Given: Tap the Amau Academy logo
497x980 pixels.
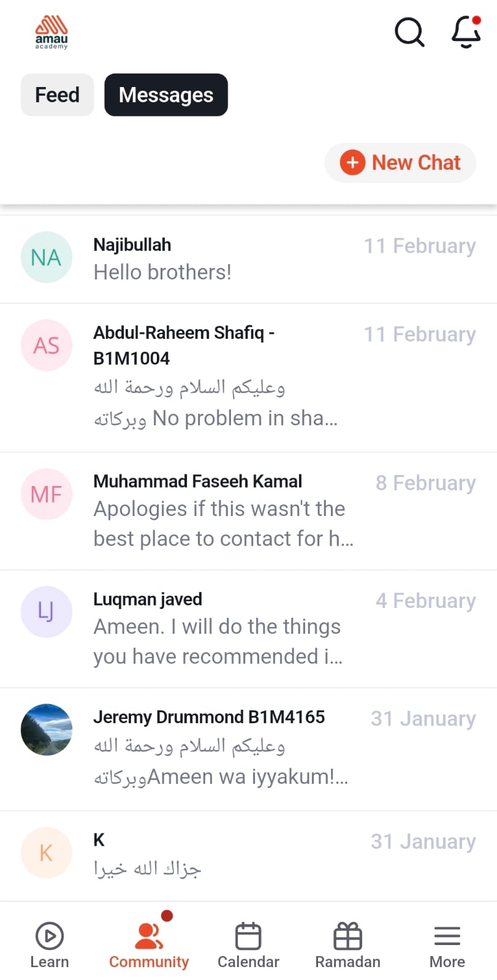Looking at the screenshot, I should click(51, 32).
